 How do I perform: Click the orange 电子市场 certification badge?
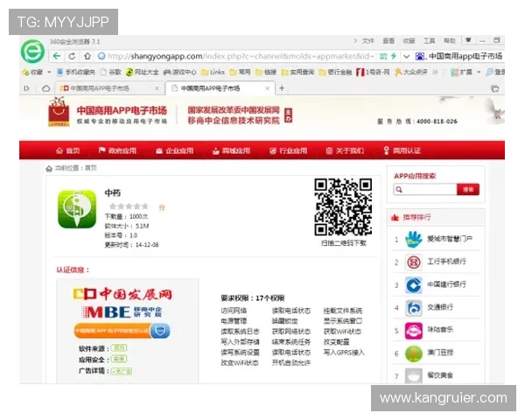click(x=122, y=331)
